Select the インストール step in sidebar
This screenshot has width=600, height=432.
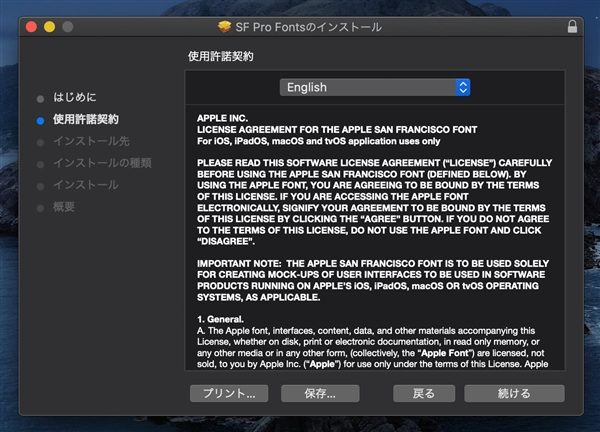click(86, 185)
